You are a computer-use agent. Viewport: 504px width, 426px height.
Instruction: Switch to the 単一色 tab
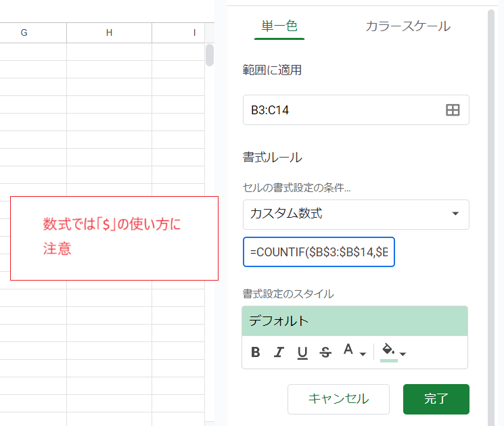tap(279, 26)
